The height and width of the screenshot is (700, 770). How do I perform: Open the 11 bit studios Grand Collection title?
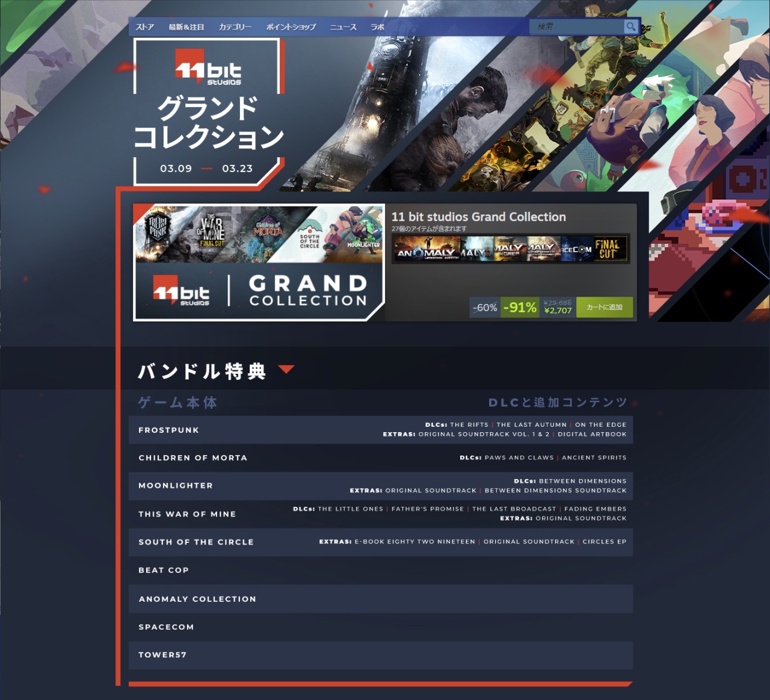coord(478,217)
